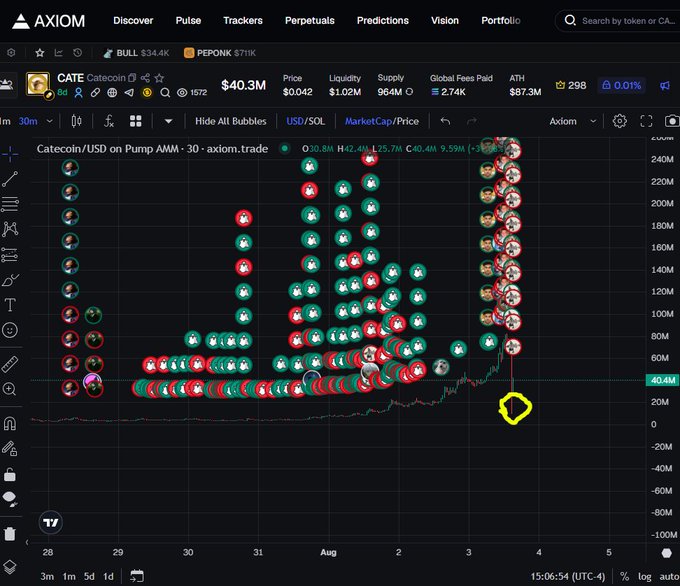Open the Trackers tab
The width and height of the screenshot is (680, 586).
click(243, 20)
